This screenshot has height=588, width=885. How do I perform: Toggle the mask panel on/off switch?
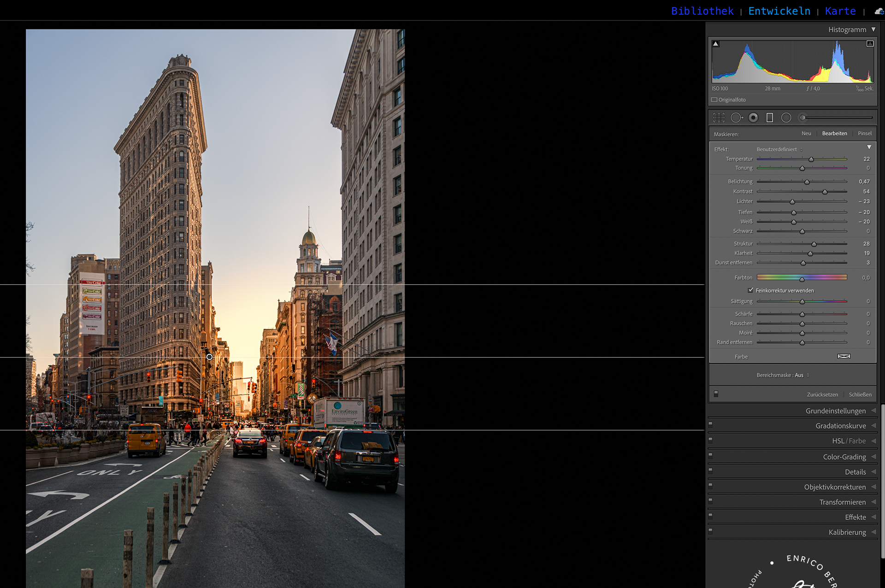tap(716, 394)
